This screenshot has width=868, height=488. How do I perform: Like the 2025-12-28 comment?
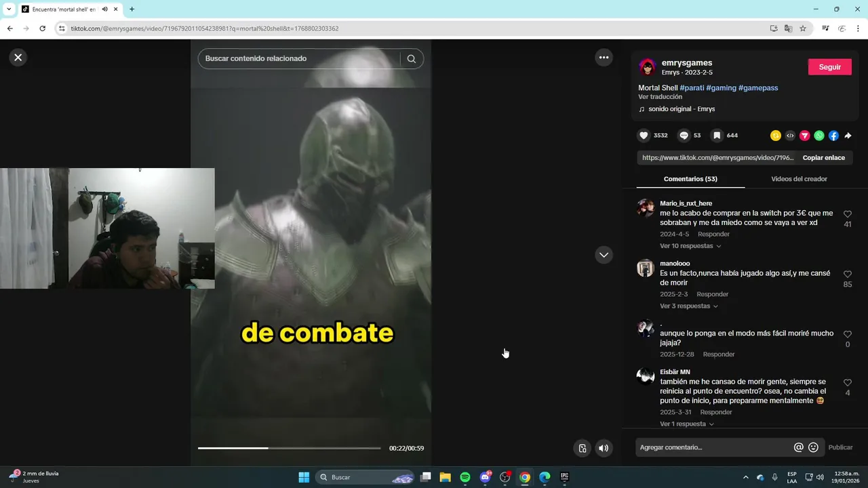[x=848, y=335]
